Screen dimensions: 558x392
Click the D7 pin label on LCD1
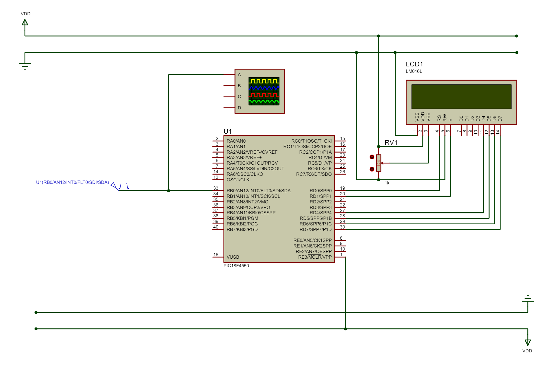[500, 119]
